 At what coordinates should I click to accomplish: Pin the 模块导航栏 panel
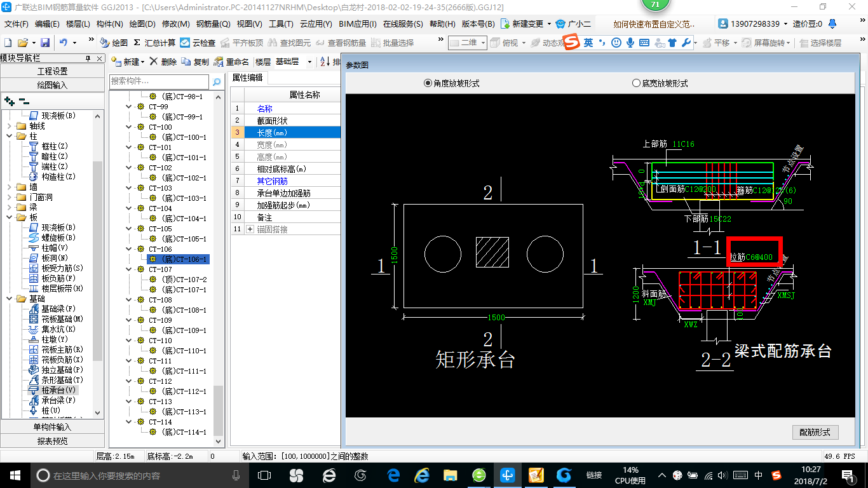88,58
